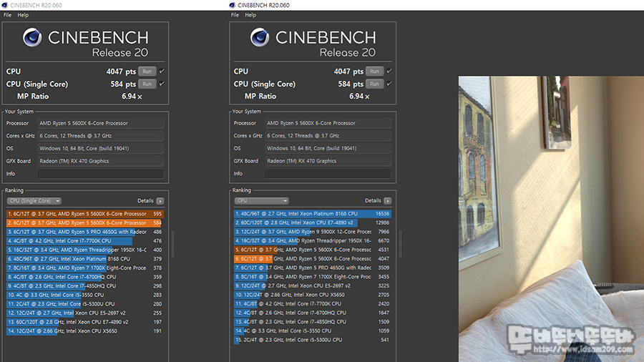Select Core i5-5300U row scoring 541
644x362 pixels.
pos(312,340)
